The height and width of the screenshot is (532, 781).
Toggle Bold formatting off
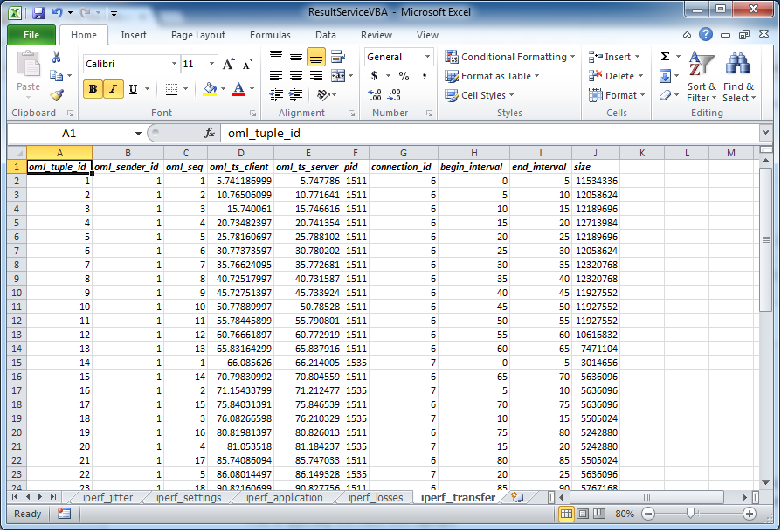(x=93, y=89)
